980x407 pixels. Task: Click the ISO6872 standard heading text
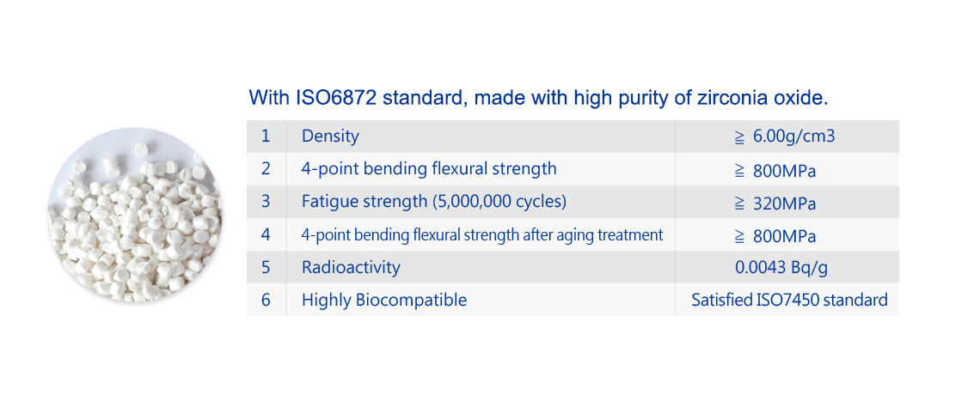[x=538, y=99]
